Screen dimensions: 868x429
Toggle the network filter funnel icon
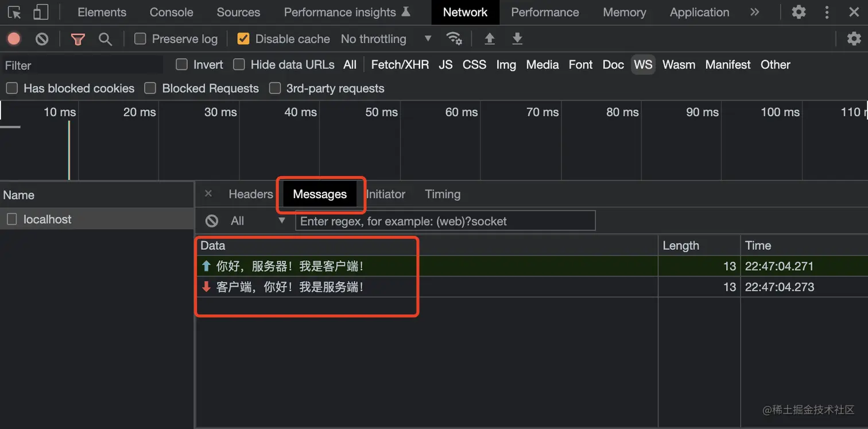pos(78,39)
